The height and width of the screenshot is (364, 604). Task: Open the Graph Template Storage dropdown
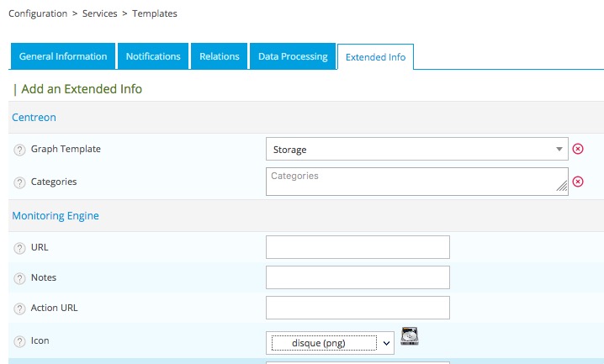416,150
